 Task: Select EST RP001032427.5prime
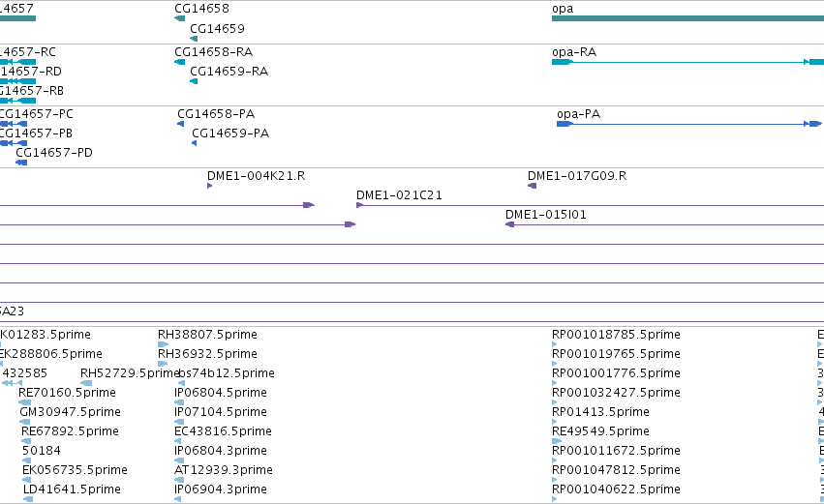(616, 393)
